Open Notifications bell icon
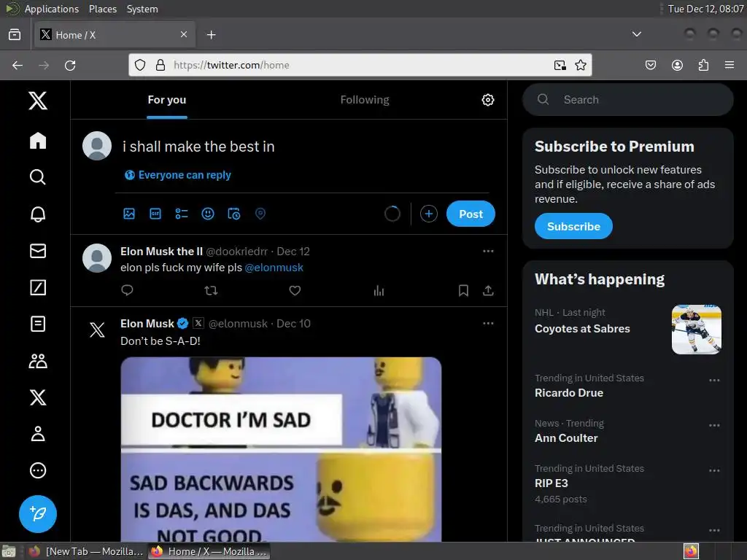The image size is (747, 560). point(38,214)
